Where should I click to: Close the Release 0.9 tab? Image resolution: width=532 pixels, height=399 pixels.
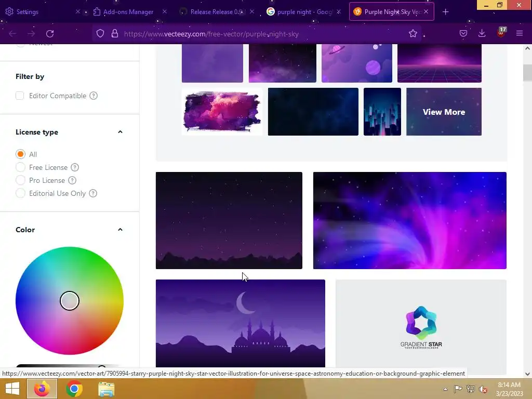point(252,11)
